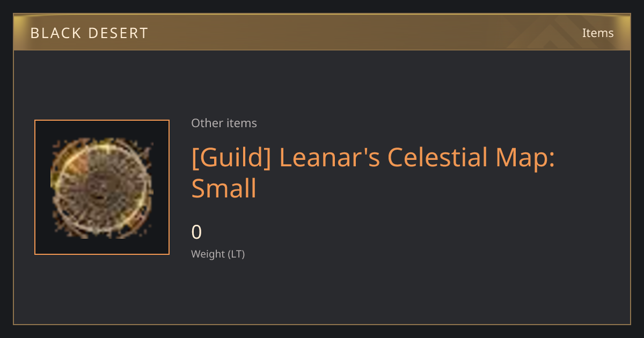Image resolution: width=644 pixels, height=338 pixels.
Task: Click the weight value "0"
Action: click(x=196, y=232)
